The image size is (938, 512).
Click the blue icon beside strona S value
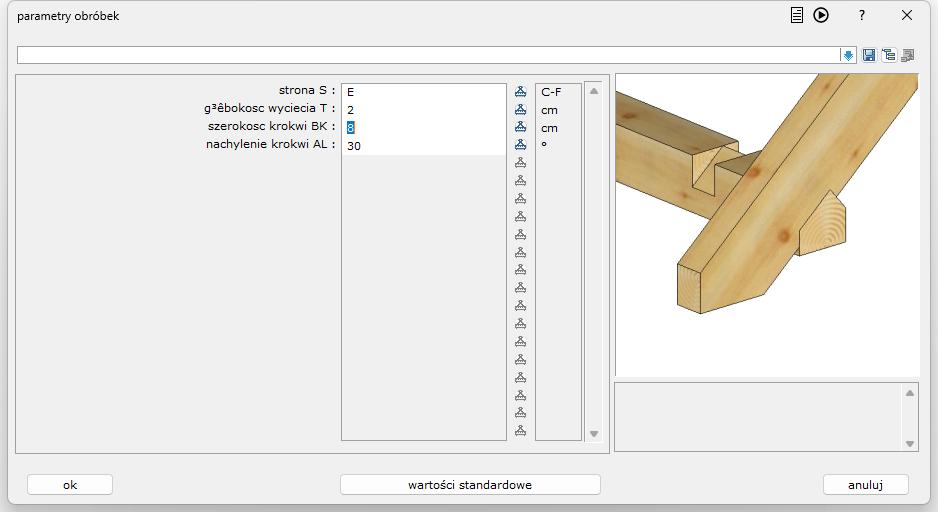click(520, 92)
